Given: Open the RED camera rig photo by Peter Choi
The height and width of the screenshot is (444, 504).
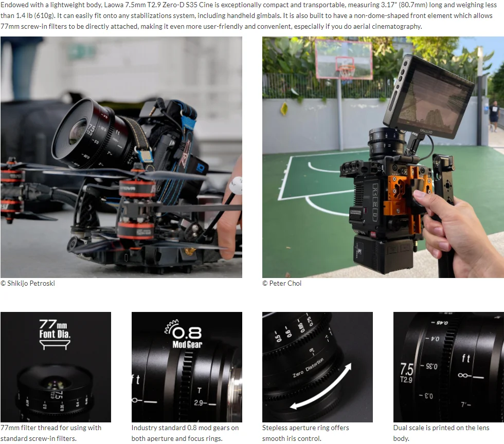Looking at the screenshot, I should point(383,157).
